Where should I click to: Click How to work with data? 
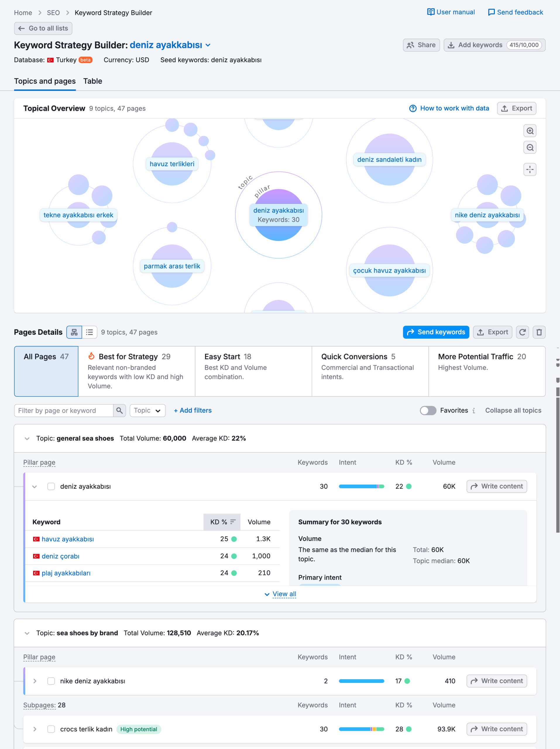pyautogui.click(x=449, y=108)
